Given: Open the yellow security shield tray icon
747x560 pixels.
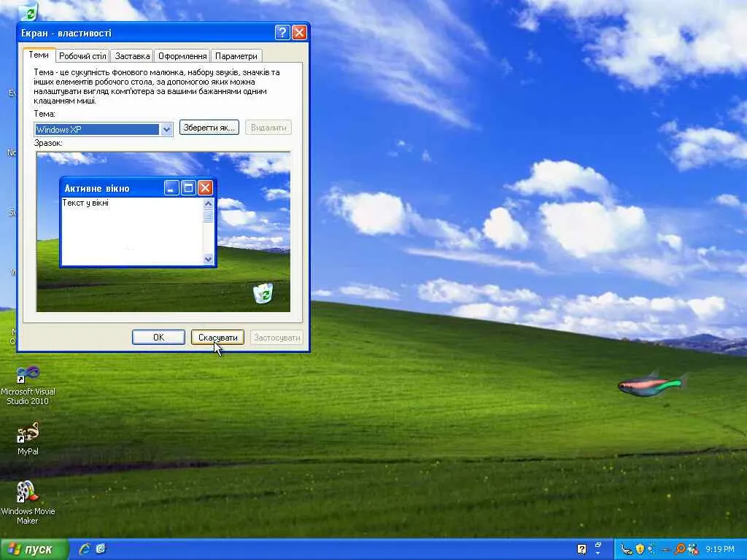Looking at the screenshot, I should [640, 549].
